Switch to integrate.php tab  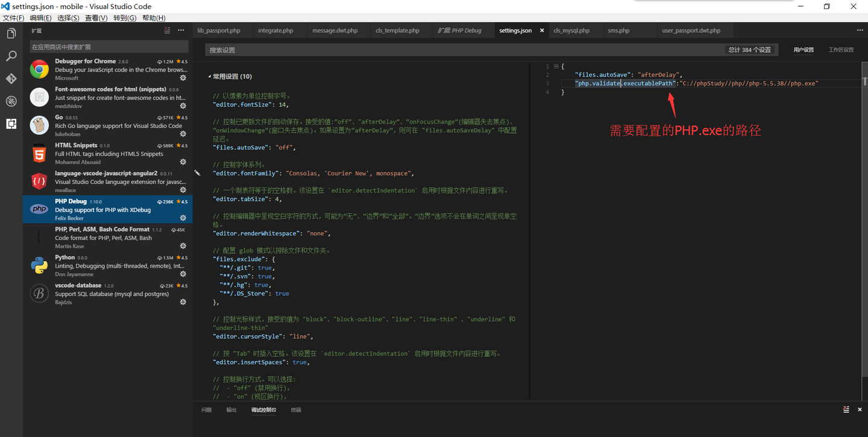point(275,30)
